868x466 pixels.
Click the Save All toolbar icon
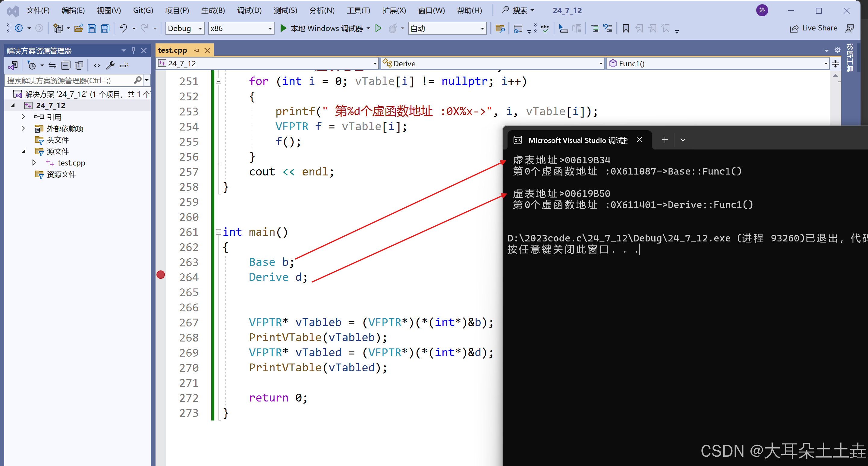pyautogui.click(x=105, y=28)
